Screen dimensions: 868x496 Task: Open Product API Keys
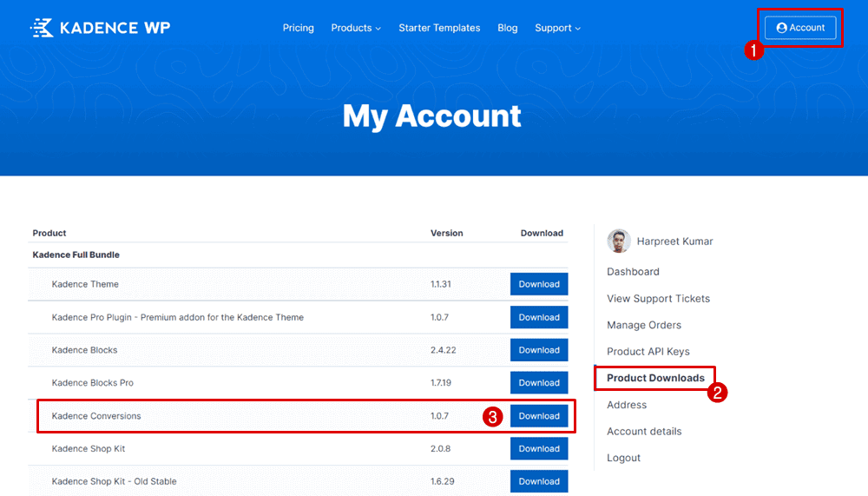(x=648, y=351)
